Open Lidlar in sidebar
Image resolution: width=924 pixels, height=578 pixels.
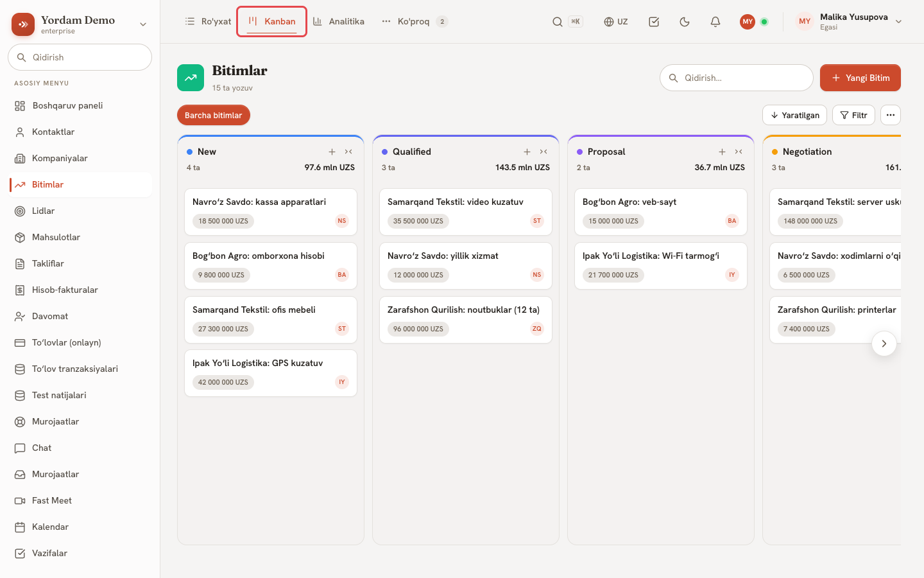(x=80, y=211)
